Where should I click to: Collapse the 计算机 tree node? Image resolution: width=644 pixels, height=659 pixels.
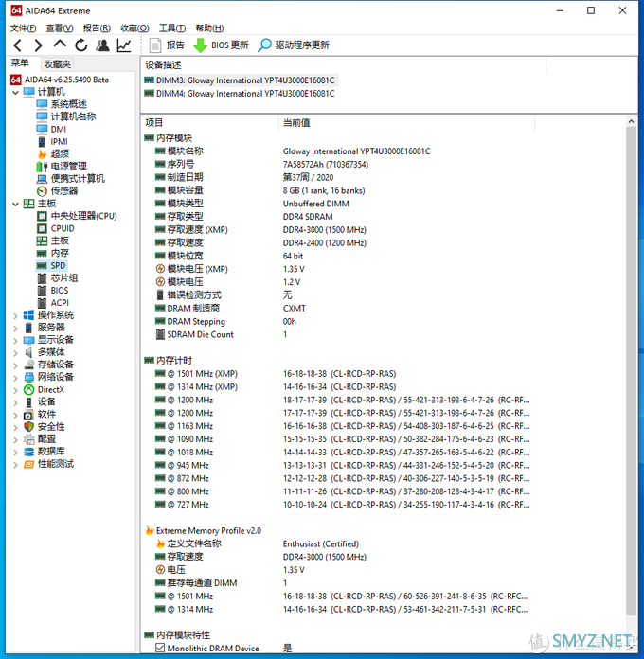(15, 92)
